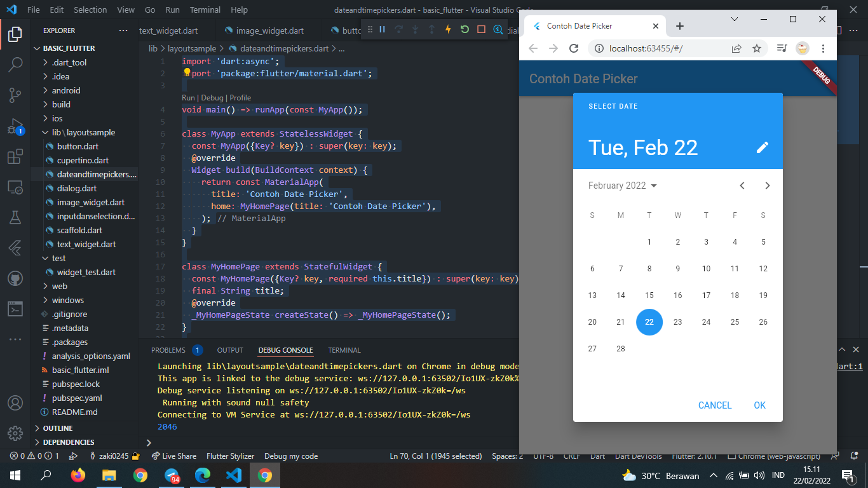Pause the running Flutter app
868x488 pixels.
383,30
